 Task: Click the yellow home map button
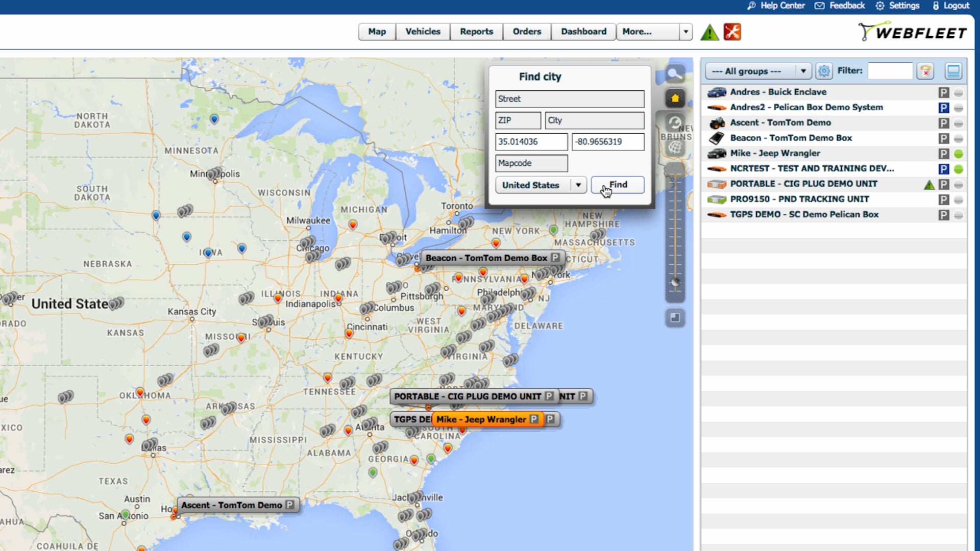[x=675, y=98]
